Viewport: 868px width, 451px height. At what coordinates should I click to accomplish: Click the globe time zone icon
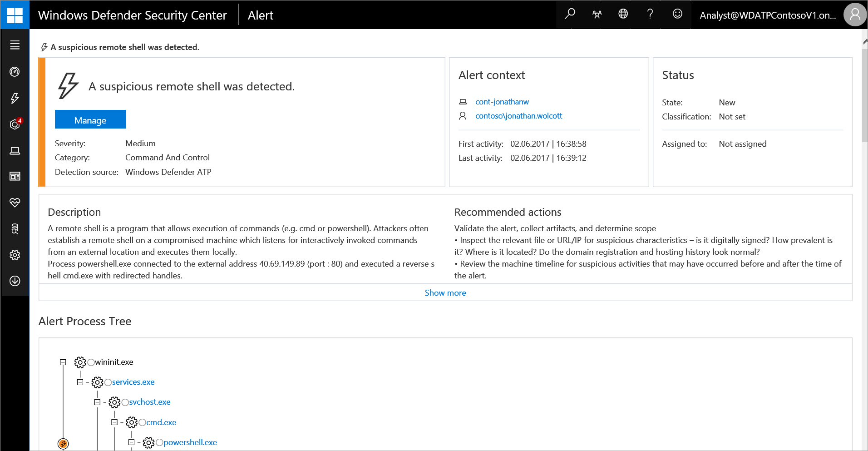coord(623,15)
